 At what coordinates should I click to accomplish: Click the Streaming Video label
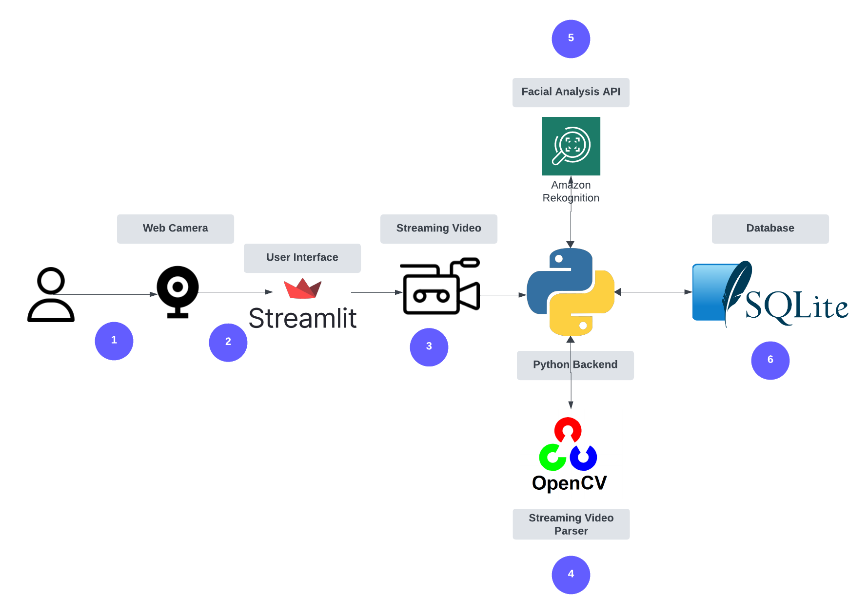[x=439, y=229]
